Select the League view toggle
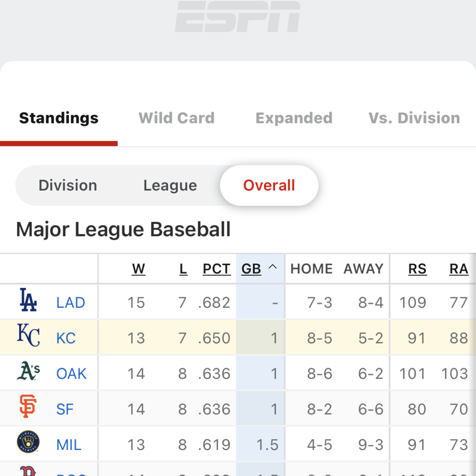Image resolution: width=476 pixels, height=476 pixels. click(170, 185)
